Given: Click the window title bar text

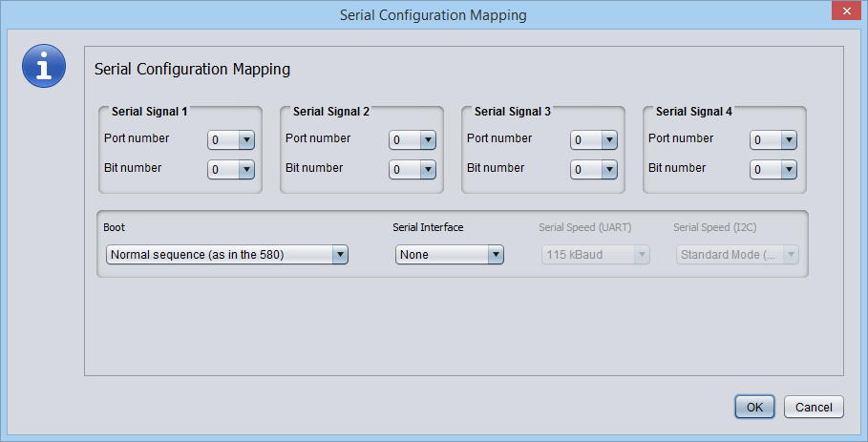Looking at the screenshot, I should pos(434,15).
